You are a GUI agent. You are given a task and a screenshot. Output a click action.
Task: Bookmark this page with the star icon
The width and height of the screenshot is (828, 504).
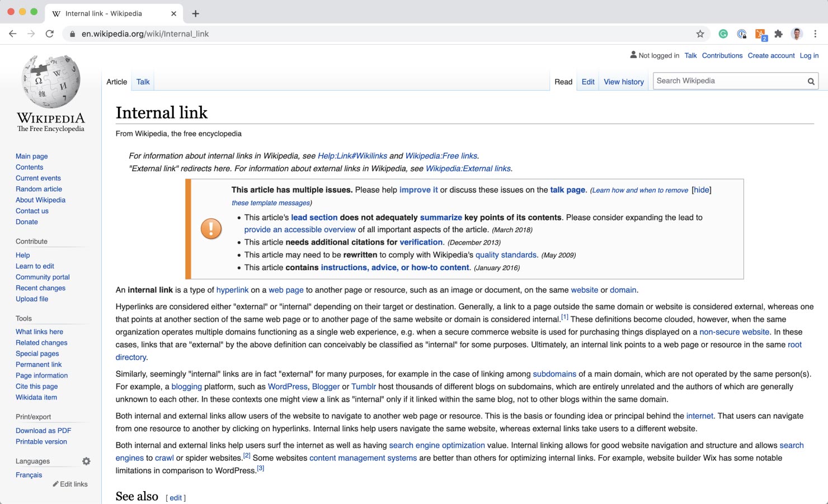pyautogui.click(x=700, y=34)
